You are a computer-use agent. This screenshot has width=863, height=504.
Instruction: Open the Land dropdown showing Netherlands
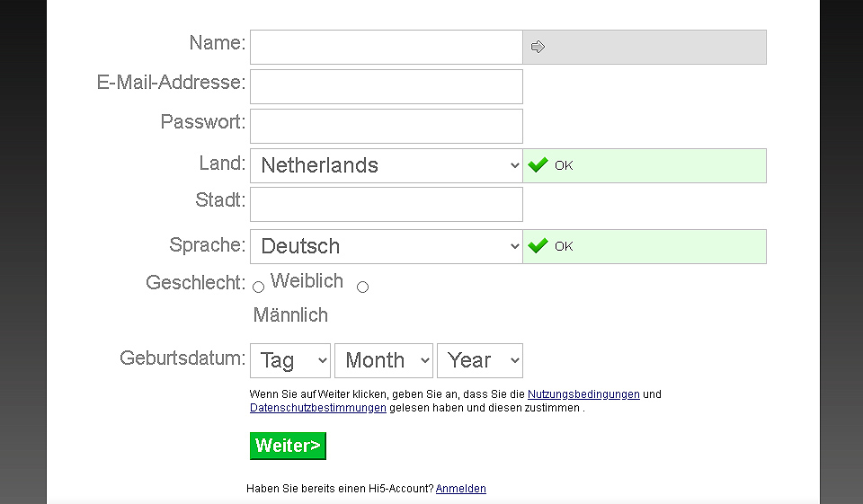(387, 165)
